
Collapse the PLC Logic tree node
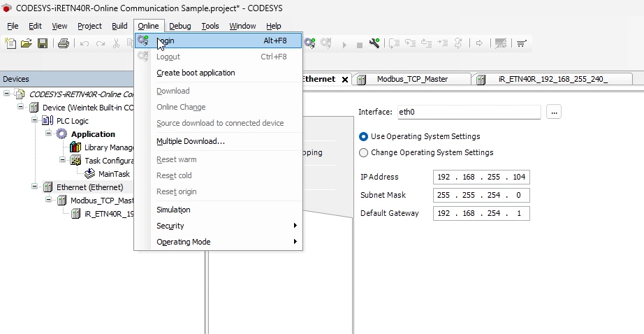[x=34, y=120]
